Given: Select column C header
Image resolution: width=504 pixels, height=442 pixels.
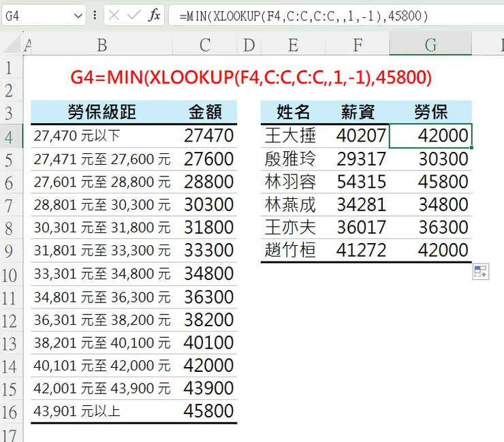Looking at the screenshot, I should click(x=205, y=45).
